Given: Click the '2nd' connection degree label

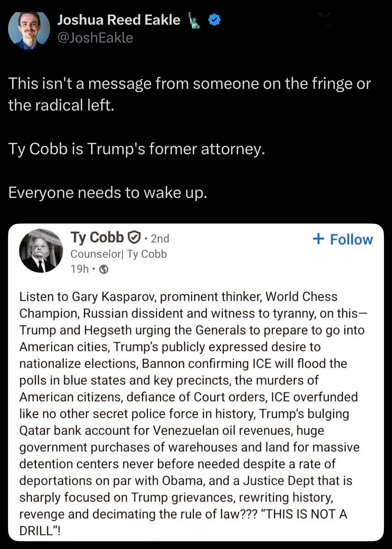Looking at the screenshot, I should [x=160, y=238].
